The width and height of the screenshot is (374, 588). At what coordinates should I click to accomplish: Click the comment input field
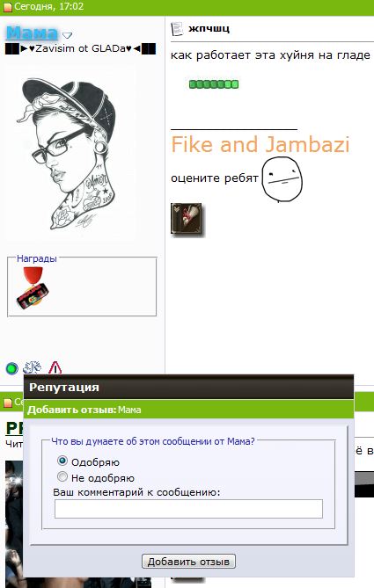pyautogui.click(x=188, y=509)
